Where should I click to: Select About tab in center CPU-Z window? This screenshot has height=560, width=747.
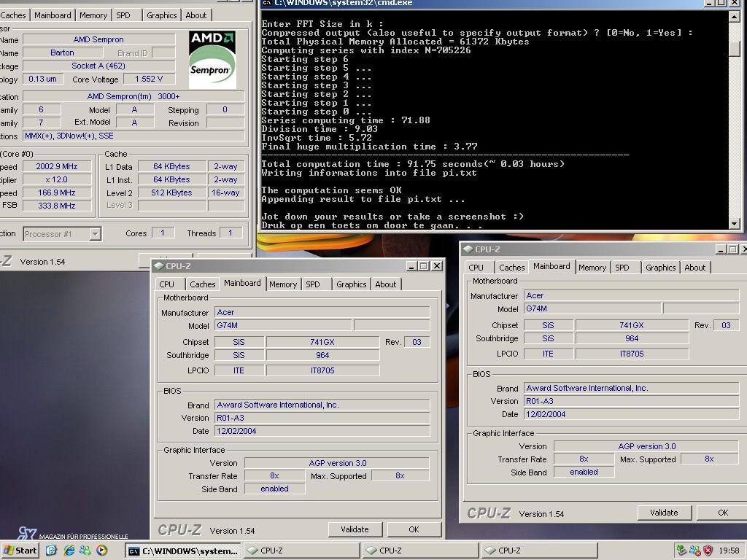point(385,284)
